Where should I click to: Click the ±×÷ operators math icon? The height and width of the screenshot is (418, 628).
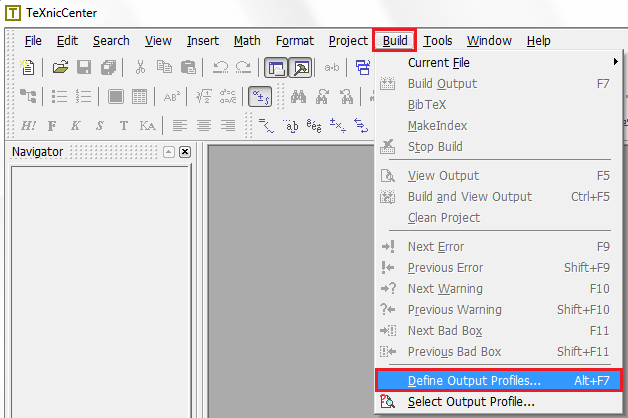pos(338,126)
